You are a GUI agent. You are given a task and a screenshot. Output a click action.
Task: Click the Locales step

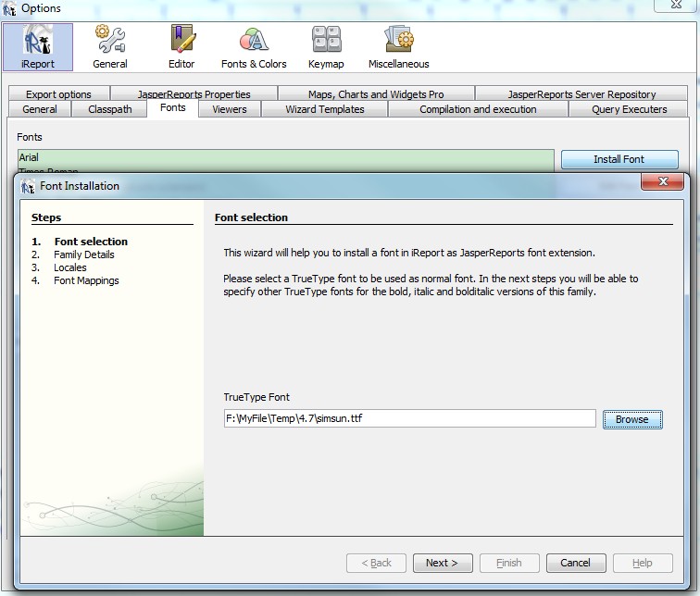70,267
